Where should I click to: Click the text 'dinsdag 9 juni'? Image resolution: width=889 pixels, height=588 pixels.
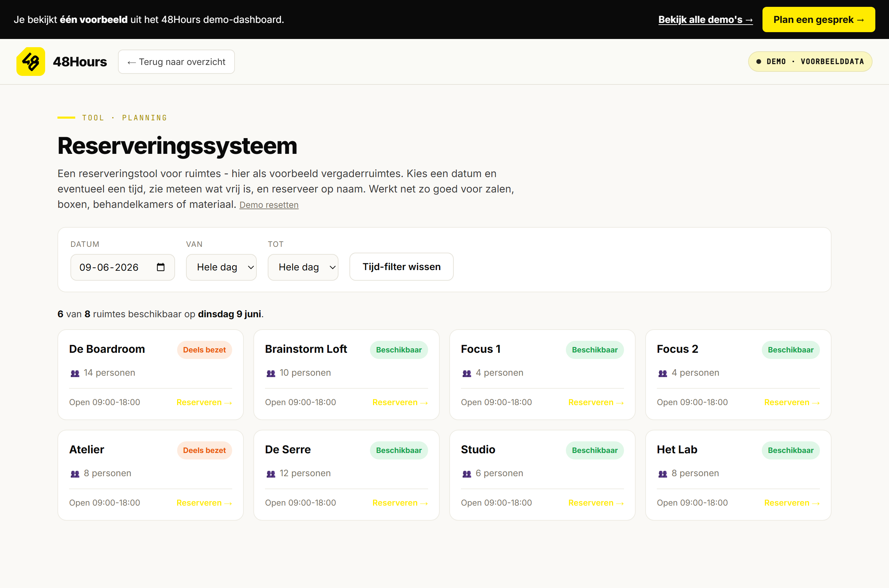pyautogui.click(x=229, y=314)
